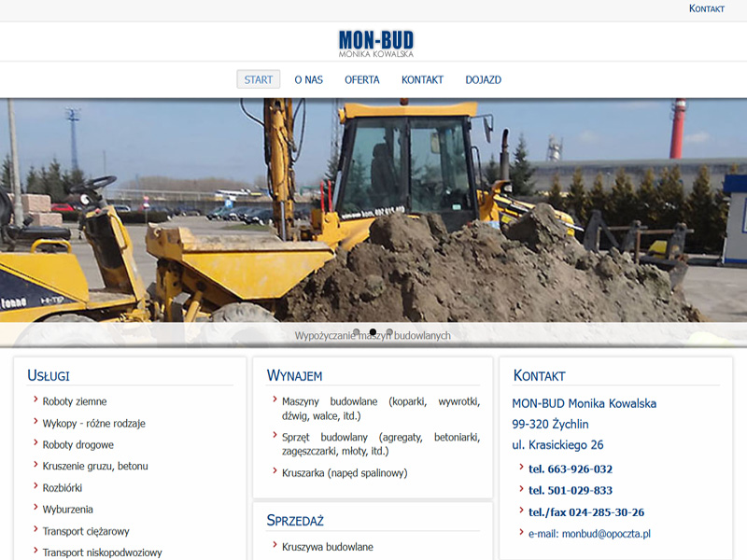747x560 pixels.
Task: Click red arrow bullet beside 'Rozbiórki'
Action: tap(35, 485)
